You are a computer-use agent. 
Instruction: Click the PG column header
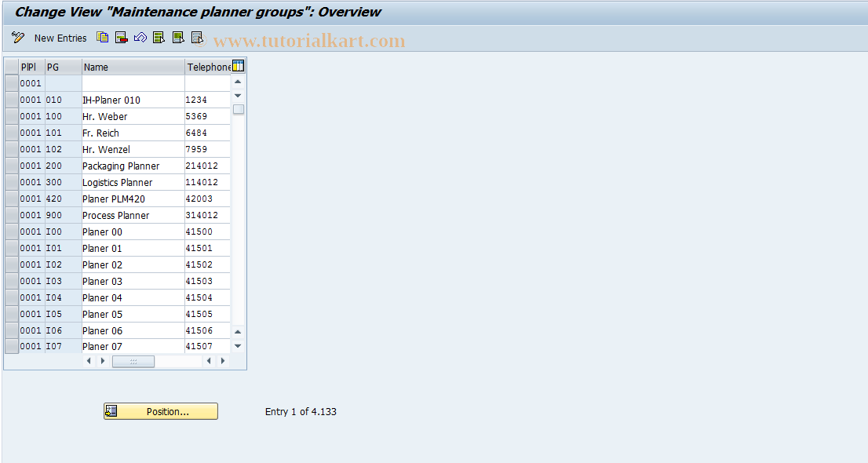click(63, 67)
